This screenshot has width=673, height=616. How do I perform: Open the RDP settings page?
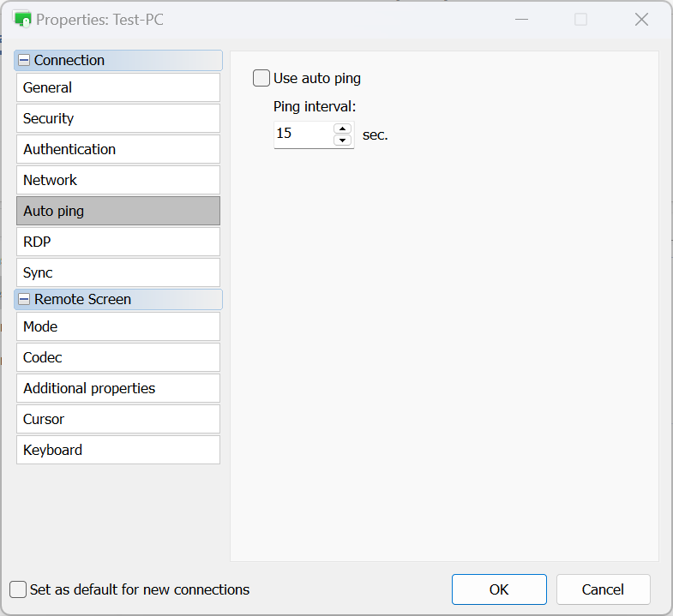(118, 242)
